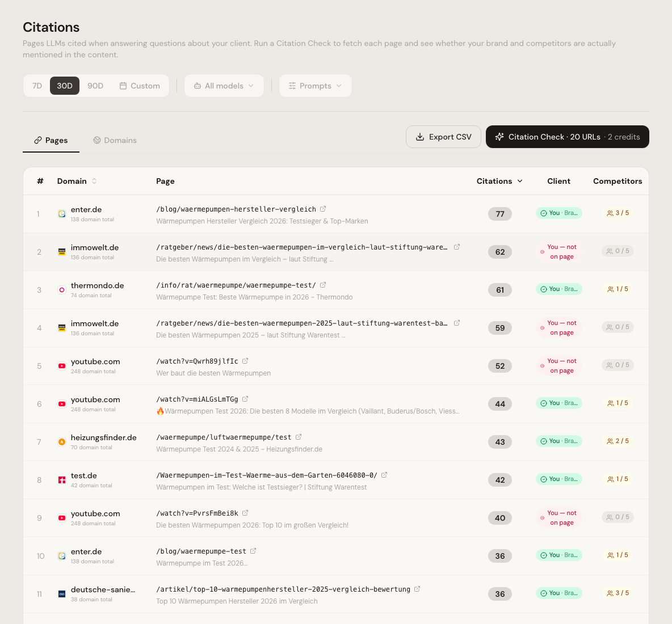
Task: Click thermondo.de favicon icon
Action: (62, 290)
